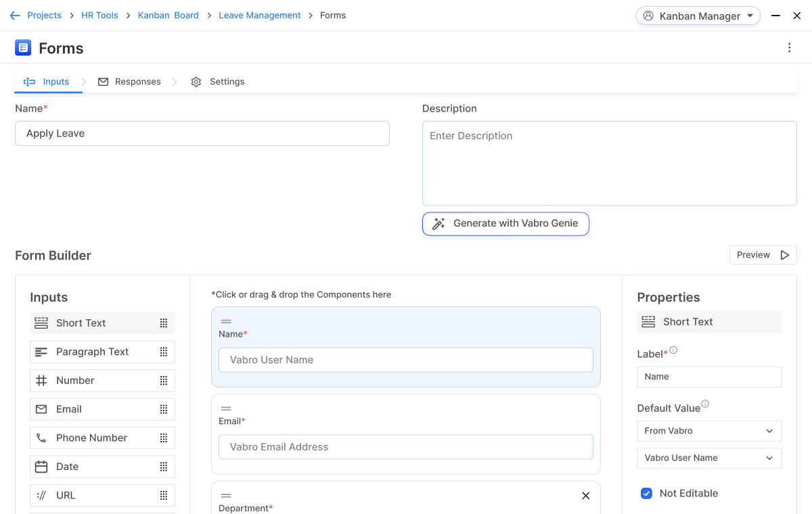Open the Vabro User Name dropdown
Screen dimensions: 812x514
coord(709,458)
